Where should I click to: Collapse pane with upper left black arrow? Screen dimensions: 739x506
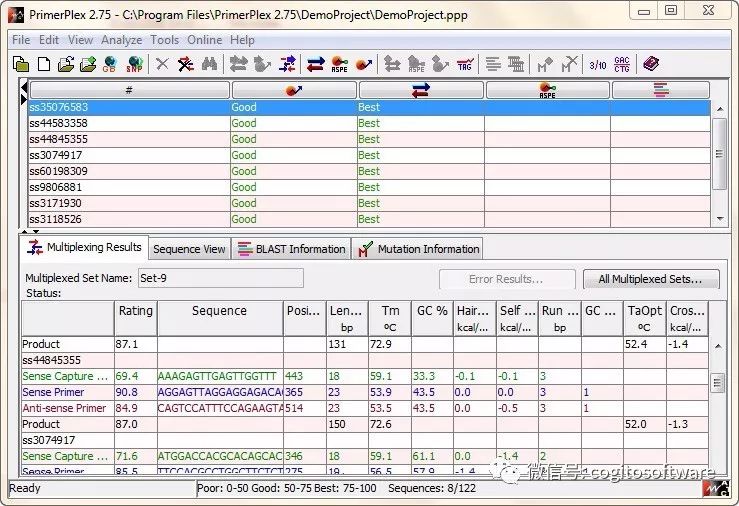pyautogui.click(x=24, y=87)
